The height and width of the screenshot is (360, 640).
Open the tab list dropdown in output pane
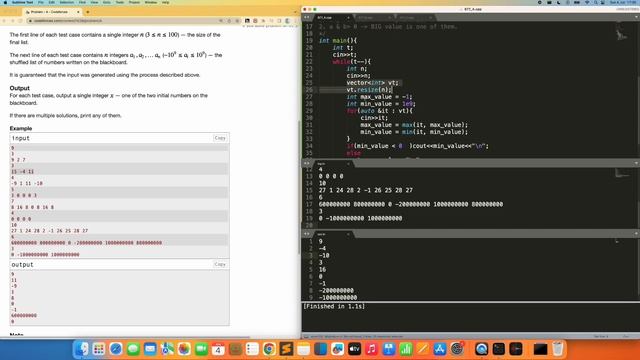636,233
